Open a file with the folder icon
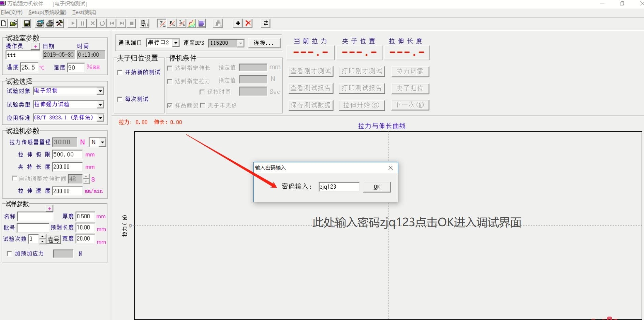644x320 pixels. 14,24
